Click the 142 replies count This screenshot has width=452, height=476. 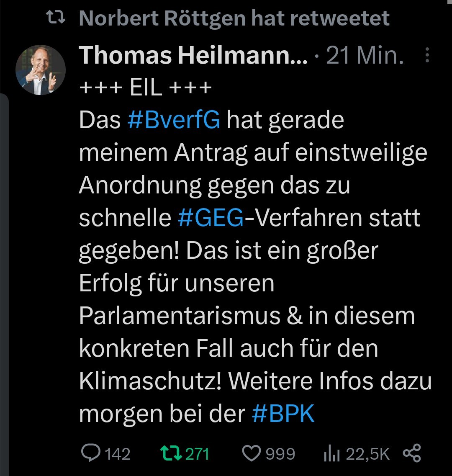[x=118, y=454]
